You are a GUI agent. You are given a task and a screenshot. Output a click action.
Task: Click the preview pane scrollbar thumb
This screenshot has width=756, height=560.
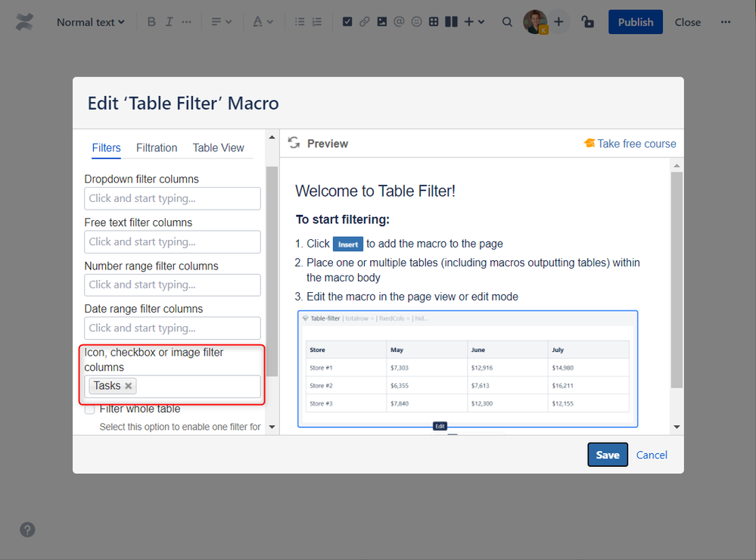(x=677, y=280)
